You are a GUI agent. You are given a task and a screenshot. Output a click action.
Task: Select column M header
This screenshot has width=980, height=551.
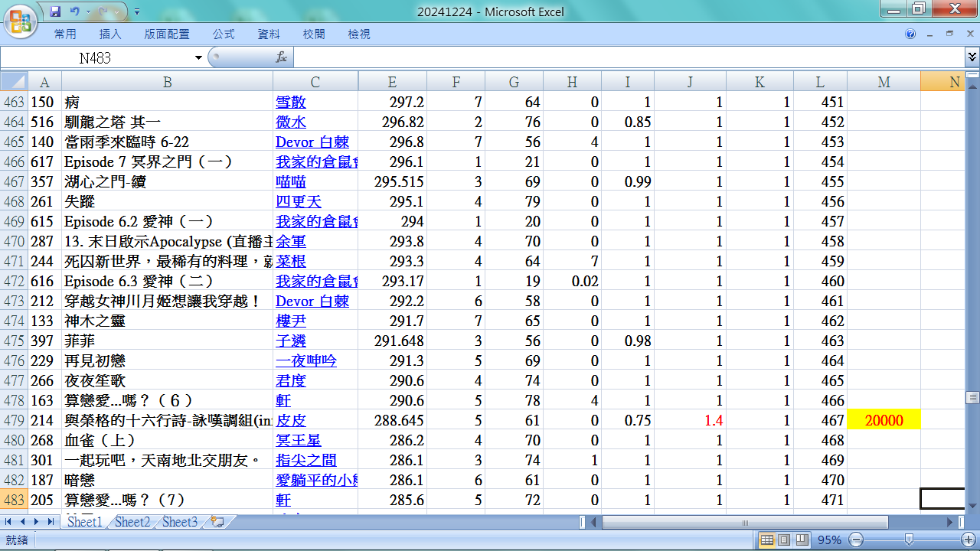884,82
